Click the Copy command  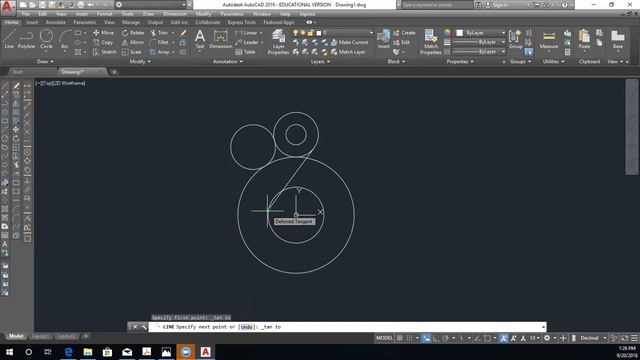pyautogui.click(x=103, y=42)
